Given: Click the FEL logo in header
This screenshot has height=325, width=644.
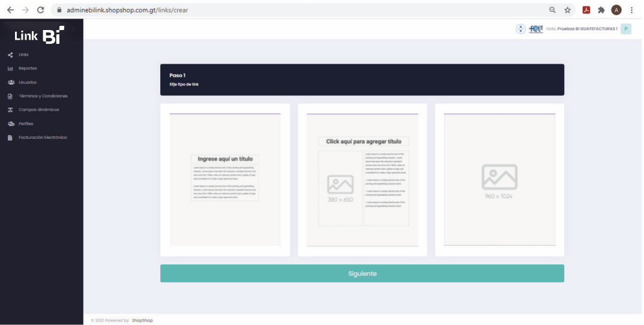Looking at the screenshot, I should [x=536, y=29].
